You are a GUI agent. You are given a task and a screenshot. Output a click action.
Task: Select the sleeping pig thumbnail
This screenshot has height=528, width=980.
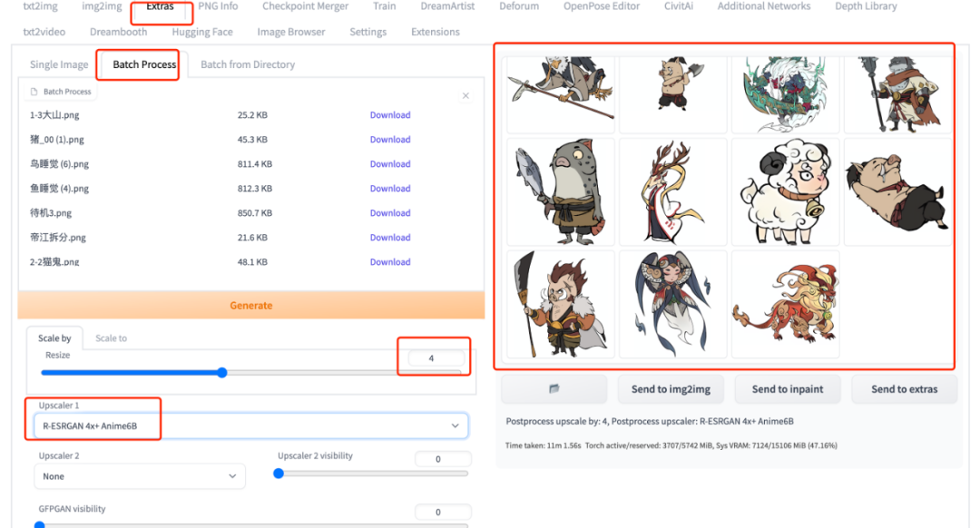(898, 191)
